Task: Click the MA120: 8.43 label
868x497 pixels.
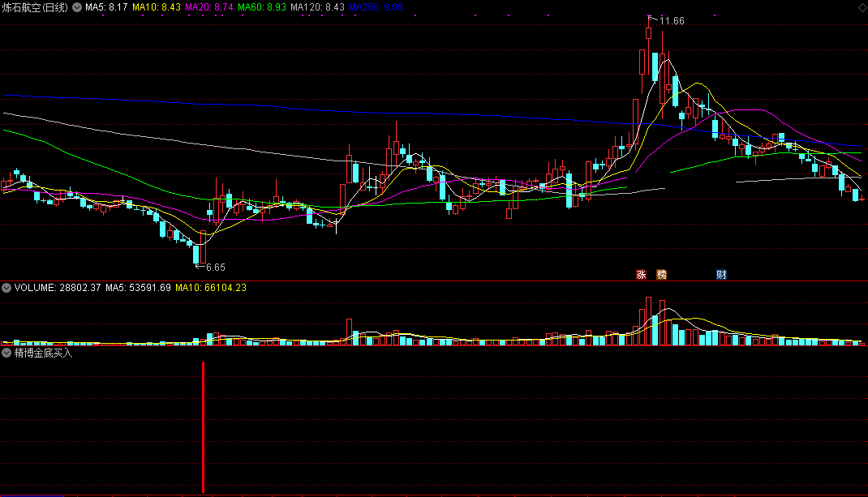Action: [317, 7]
